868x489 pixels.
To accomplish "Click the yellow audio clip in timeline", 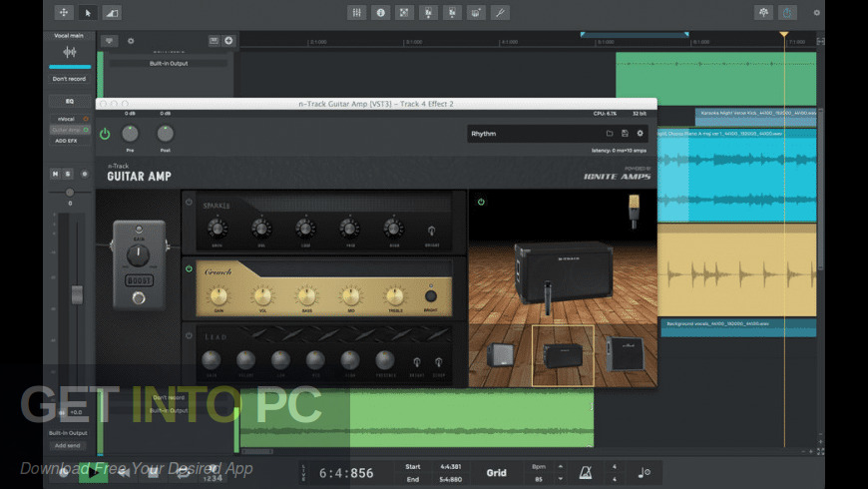I will (x=737, y=270).
